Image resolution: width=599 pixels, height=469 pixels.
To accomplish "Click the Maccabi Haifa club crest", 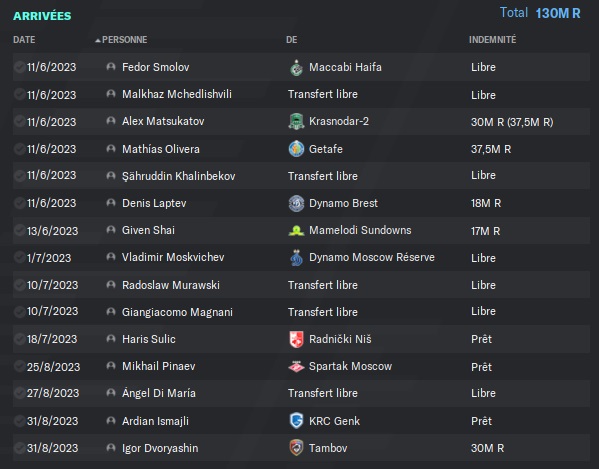I will 296,68.
